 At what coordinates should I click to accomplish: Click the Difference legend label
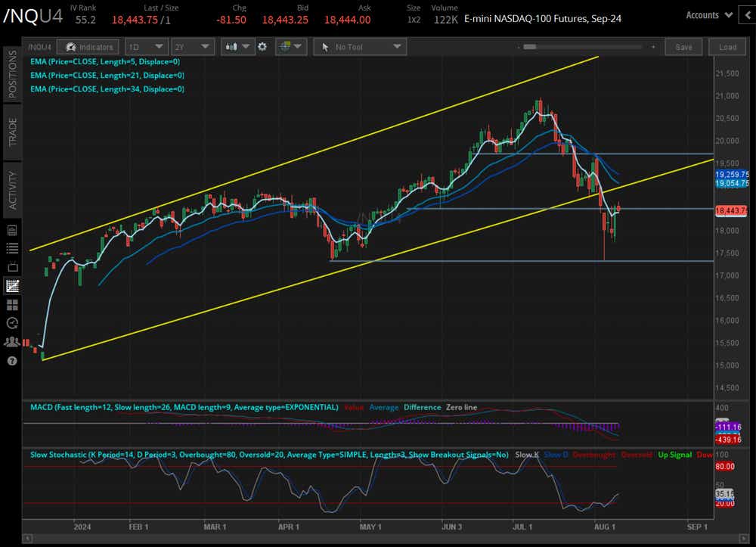click(423, 407)
